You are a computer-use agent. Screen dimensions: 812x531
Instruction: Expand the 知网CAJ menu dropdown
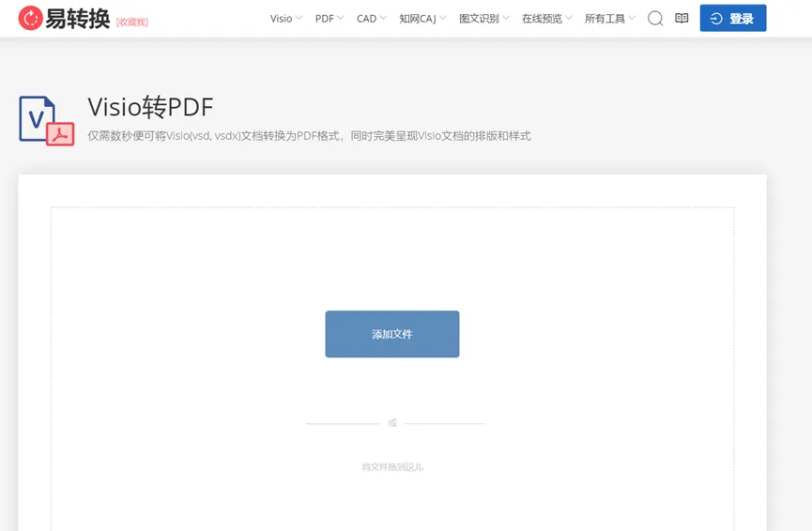coord(422,19)
